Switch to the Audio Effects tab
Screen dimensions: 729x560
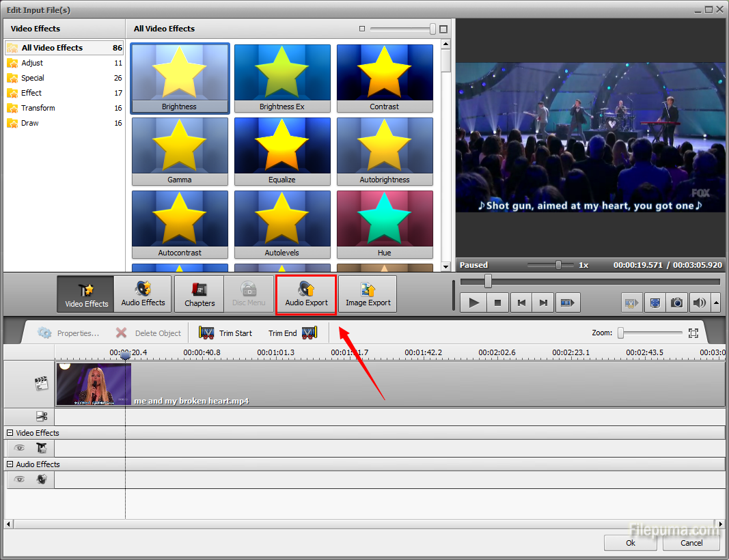143,294
